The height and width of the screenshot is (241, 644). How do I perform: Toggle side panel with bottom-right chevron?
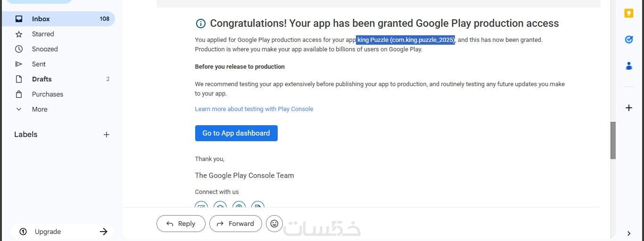pyautogui.click(x=628, y=233)
